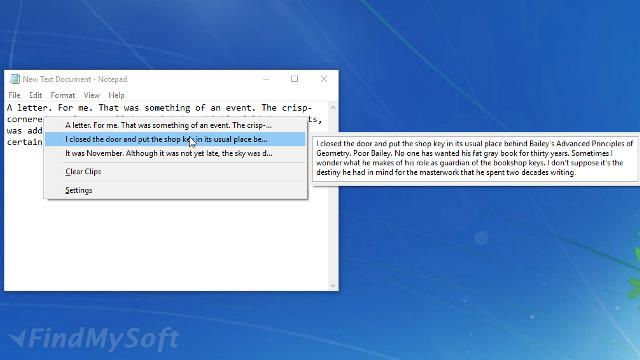Screen dimensions: 640x360
Task: Close the Notepad window
Action: [324, 79]
